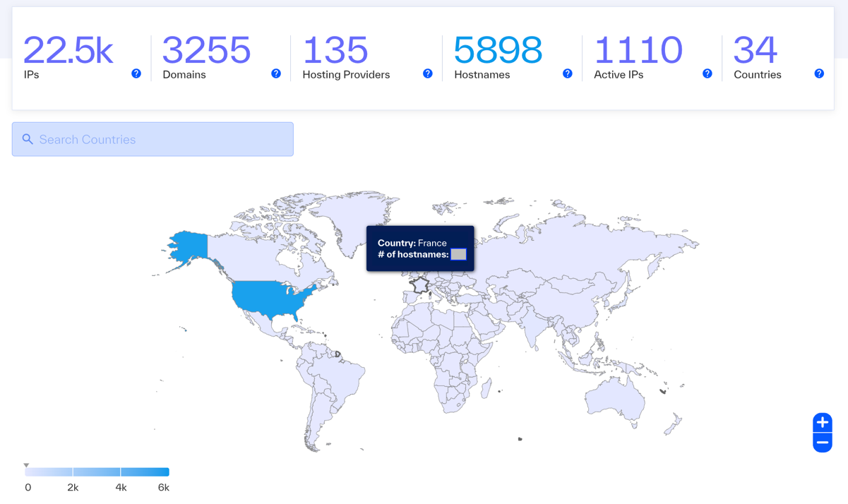Show help for Hosting Providers
Image resolution: width=848 pixels, height=504 pixels.
pyautogui.click(x=428, y=73)
